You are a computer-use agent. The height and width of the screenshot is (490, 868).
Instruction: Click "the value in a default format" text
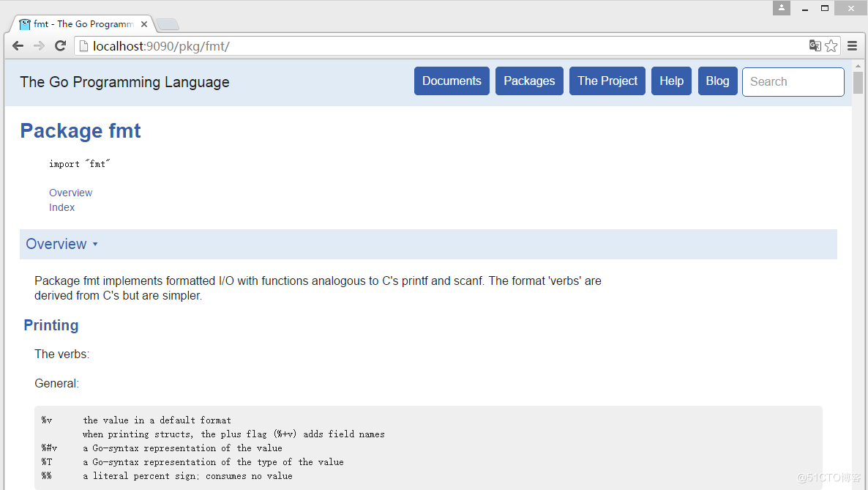coord(157,420)
